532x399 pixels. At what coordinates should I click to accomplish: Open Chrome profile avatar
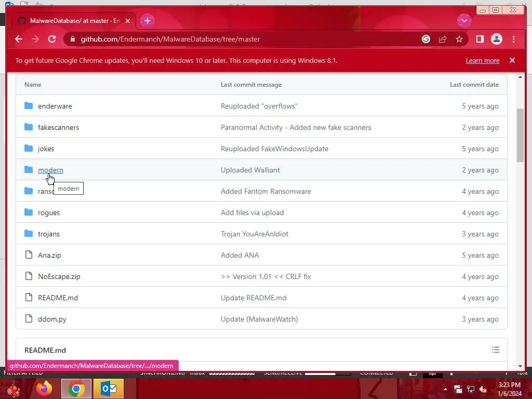(x=496, y=39)
